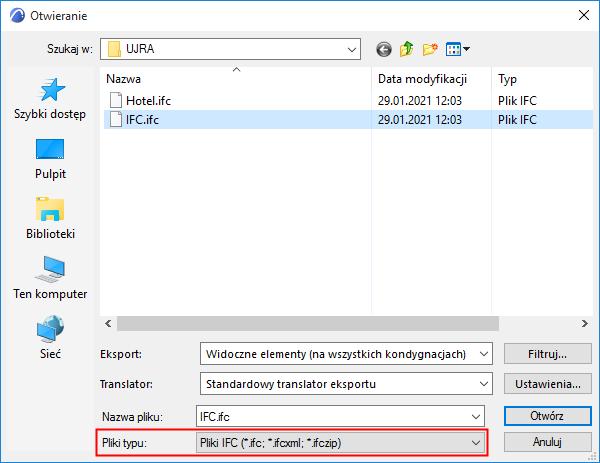Viewport: 600px width, 463px height.
Task: Click the date of the IFC.ifc row
Action: click(420, 120)
